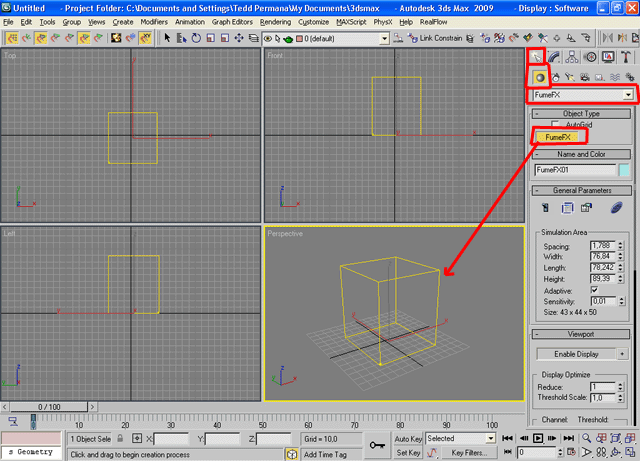Open the Utilities hammer panel tab

pos(626,57)
